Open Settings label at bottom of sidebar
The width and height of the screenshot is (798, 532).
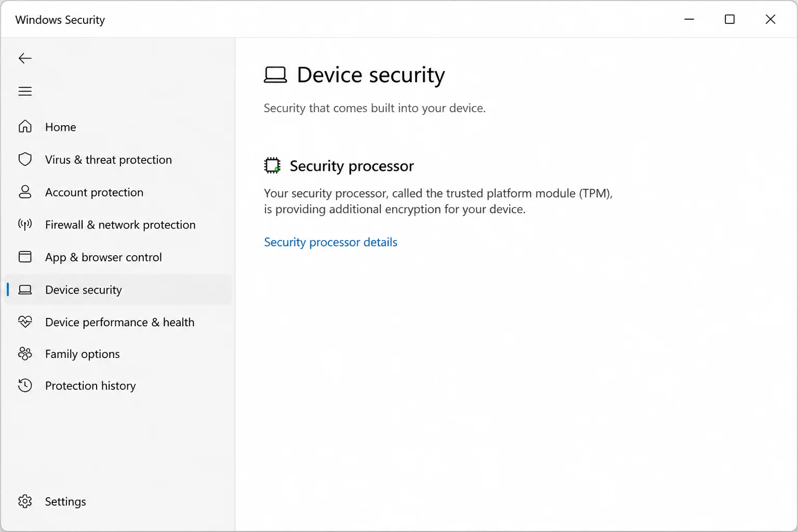point(65,501)
